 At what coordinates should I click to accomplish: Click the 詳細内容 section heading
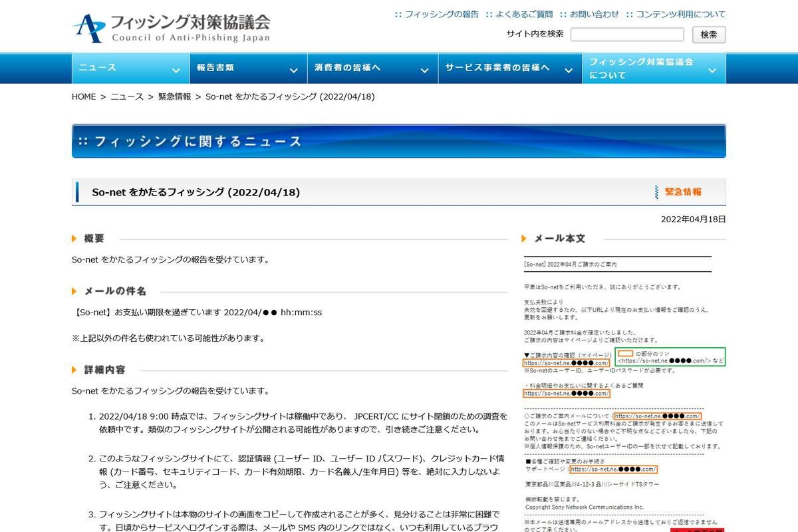pos(104,369)
